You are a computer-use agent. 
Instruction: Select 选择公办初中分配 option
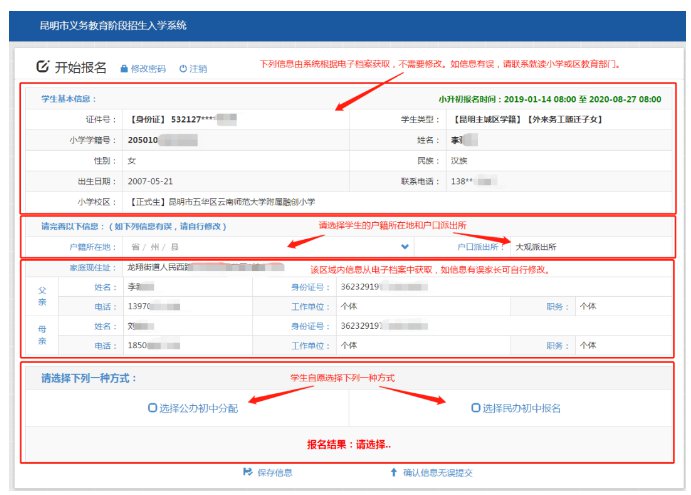(x=152, y=408)
